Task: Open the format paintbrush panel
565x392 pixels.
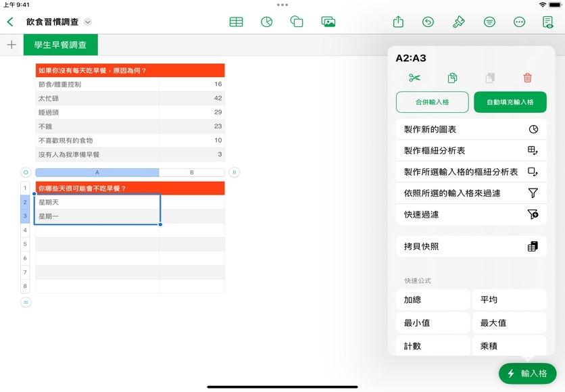Action: (459, 22)
